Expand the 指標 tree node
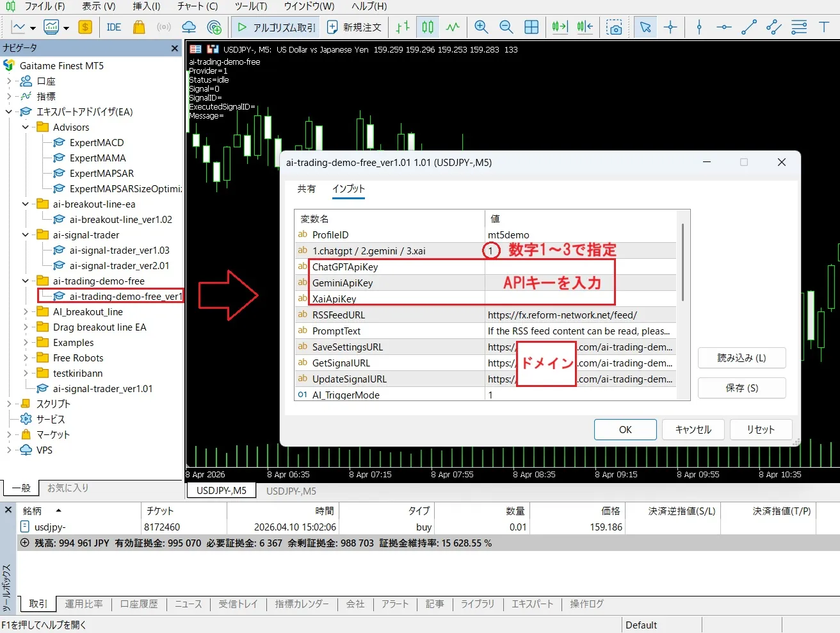 pyautogui.click(x=9, y=96)
